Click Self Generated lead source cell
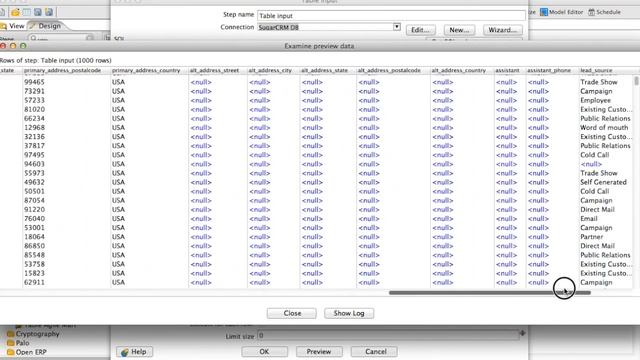640x360 pixels. [603, 182]
